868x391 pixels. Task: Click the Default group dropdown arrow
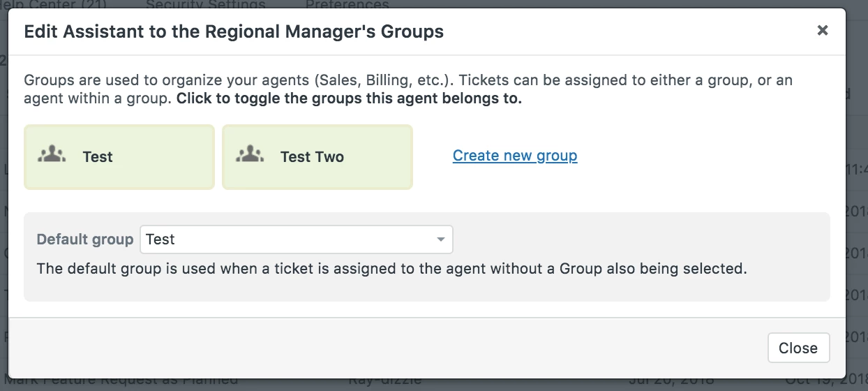pyautogui.click(x=440, y=239)
